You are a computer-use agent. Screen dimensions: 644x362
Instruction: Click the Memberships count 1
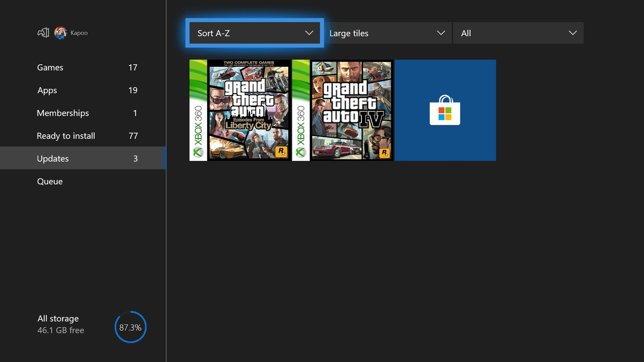tap(135, 113)
